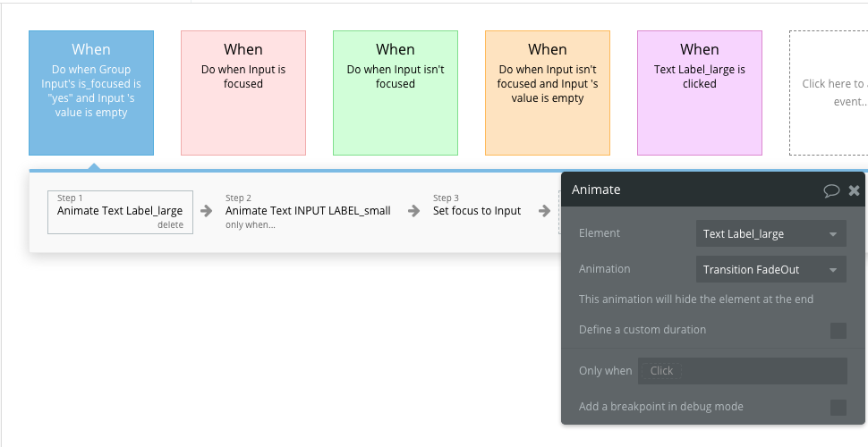The height and width of the screenshot is (447, 868).
Task: Click the comment bubble icon in Animate panel
Action: [x=831, y=190]
